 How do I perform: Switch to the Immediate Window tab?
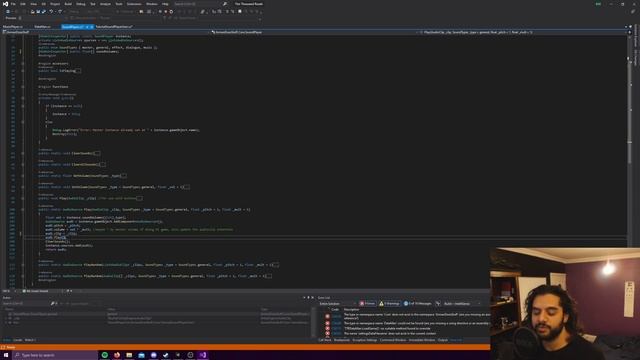tap(422, 340)
